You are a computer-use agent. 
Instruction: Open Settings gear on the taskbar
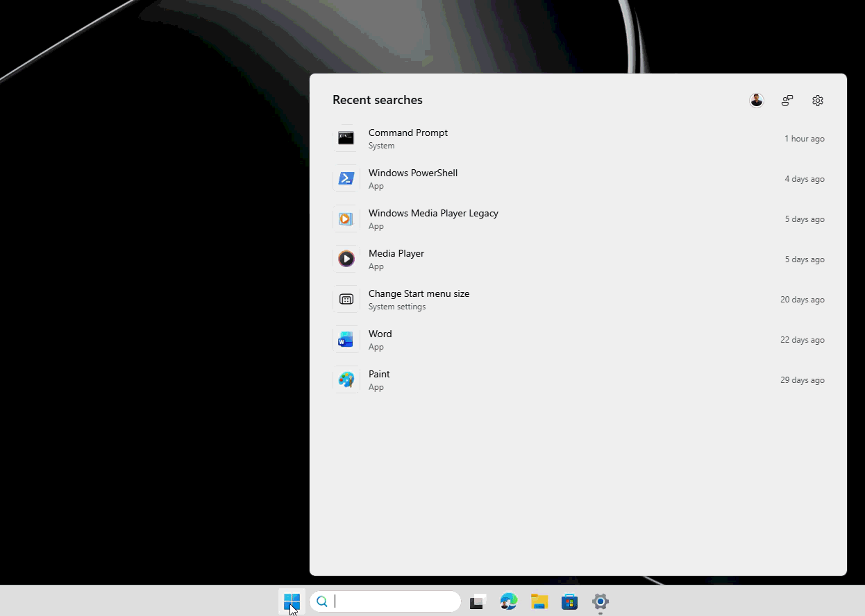(x=601, y=601)
